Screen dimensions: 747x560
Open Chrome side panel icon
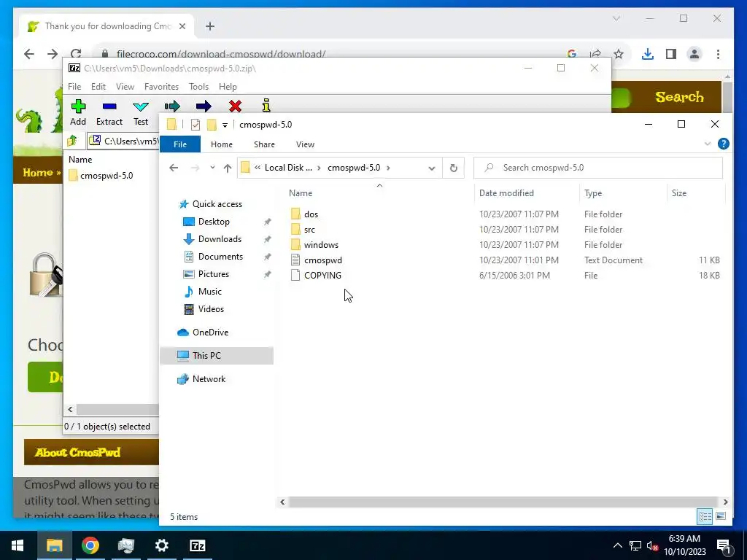(671, 54)
